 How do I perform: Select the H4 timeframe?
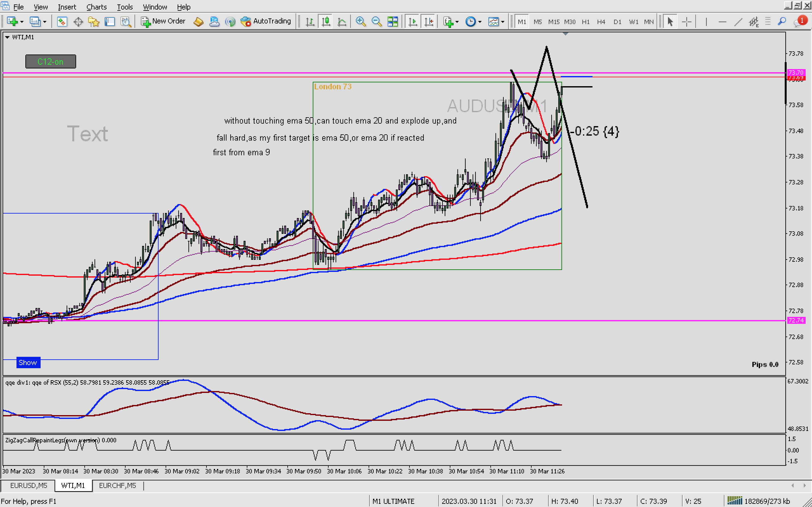[601, 22]
